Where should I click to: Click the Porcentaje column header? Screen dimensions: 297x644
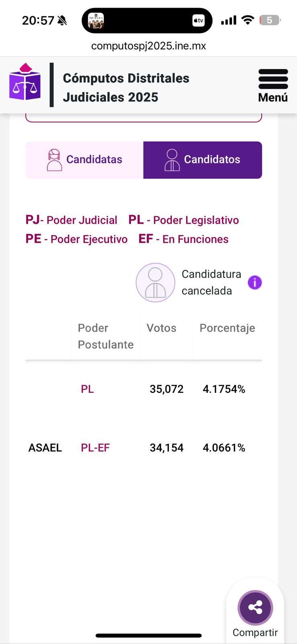227,328
